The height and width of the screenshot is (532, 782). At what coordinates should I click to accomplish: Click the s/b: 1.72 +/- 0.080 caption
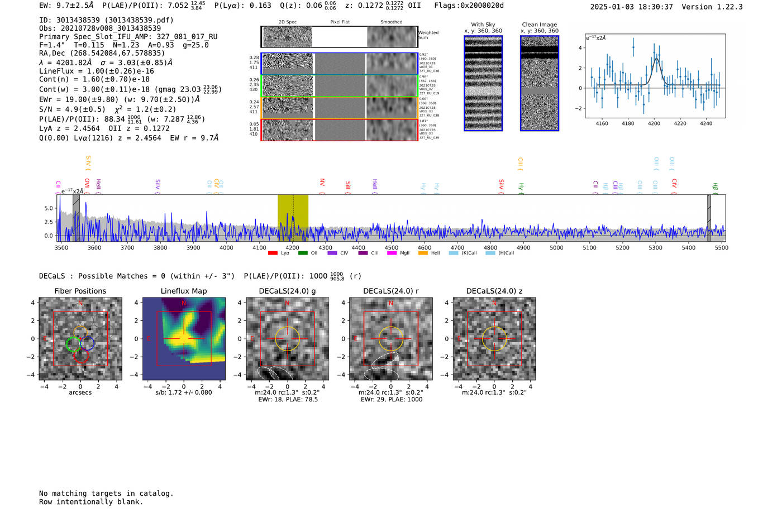click(x=184, y=392)
